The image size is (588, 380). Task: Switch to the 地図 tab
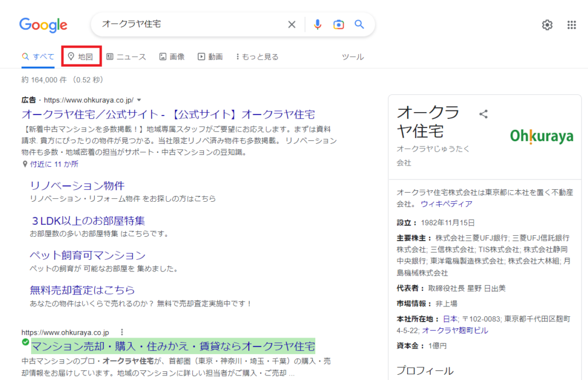(x=81, y=56)
